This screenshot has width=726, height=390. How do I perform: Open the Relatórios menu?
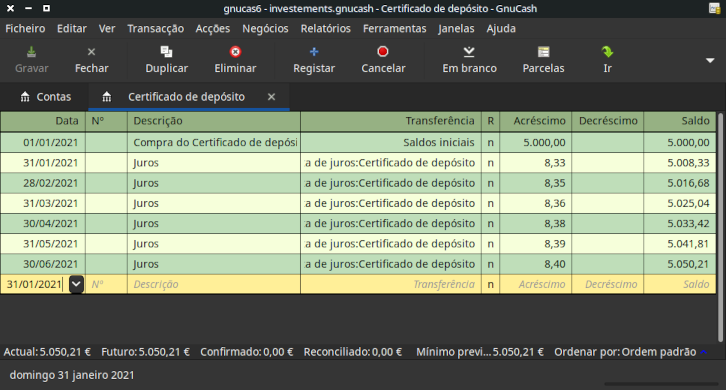pyautogui.click(x=325, y=29)
